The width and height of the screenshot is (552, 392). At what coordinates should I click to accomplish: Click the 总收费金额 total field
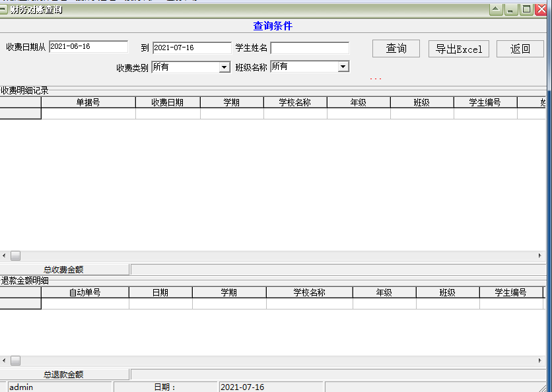[338, 270]
